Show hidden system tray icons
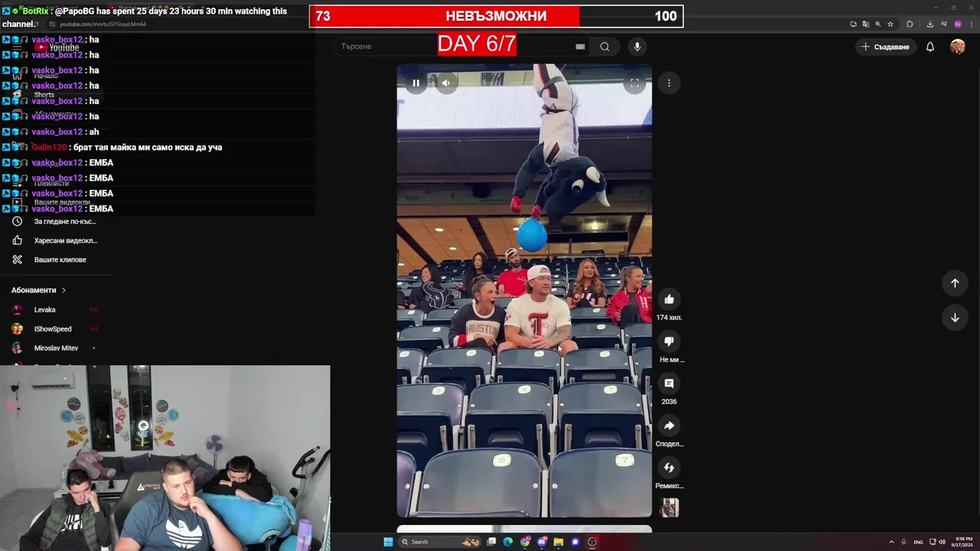The width and height of the screenshot is (980, 551). 891,542
